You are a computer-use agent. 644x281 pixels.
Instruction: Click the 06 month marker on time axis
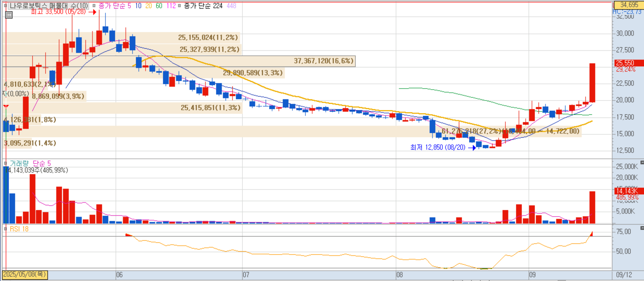(119, 275)
